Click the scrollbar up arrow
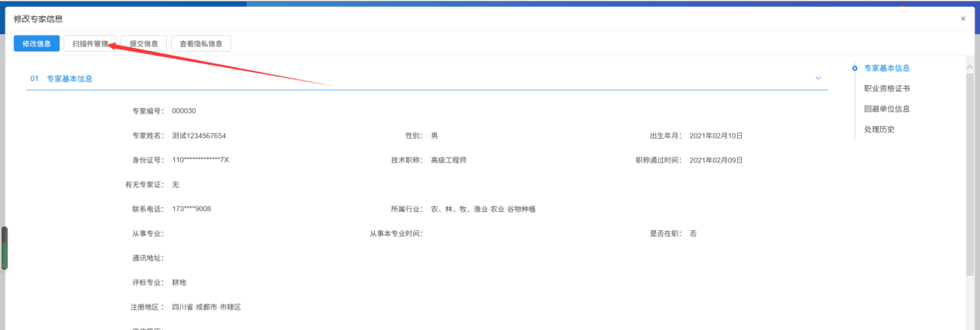The image size is (980, 330). point(970,68)
